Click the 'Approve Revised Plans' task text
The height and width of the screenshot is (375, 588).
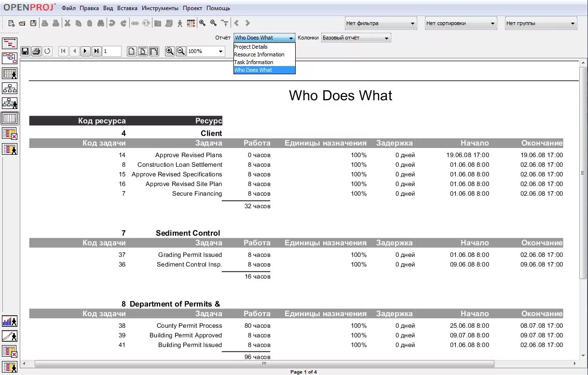(x=189, y=155)
